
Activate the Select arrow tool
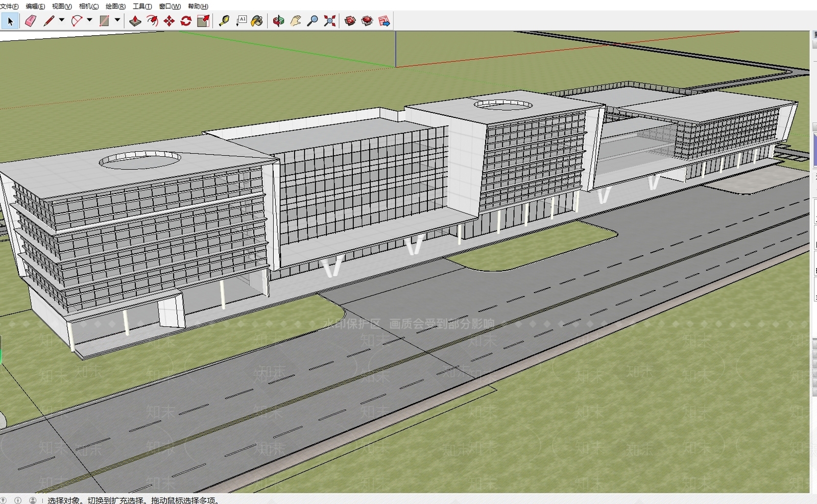click(10, 21)
